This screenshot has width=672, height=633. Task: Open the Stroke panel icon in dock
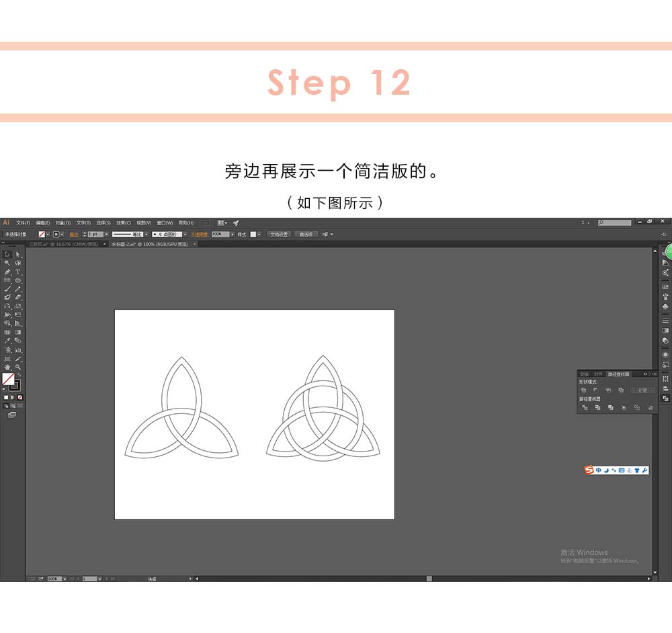[665, 321]
